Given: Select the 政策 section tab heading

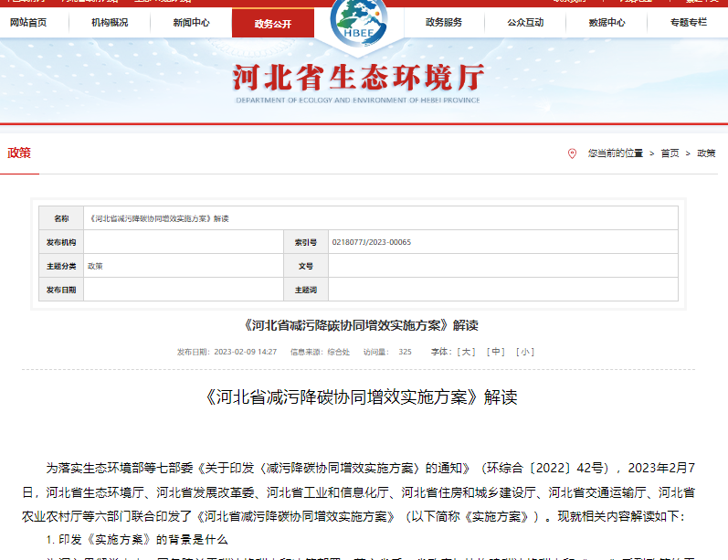Looking at the screenshot, I should (19, 153).
